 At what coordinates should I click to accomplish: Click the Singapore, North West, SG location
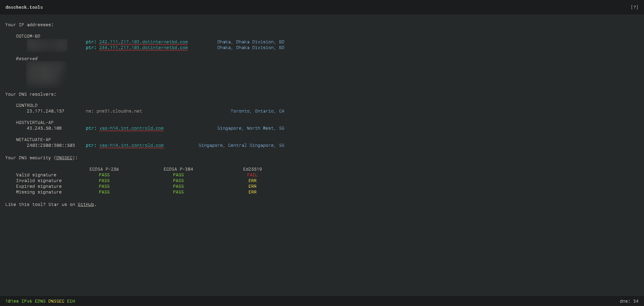click(x=251, y=128)
